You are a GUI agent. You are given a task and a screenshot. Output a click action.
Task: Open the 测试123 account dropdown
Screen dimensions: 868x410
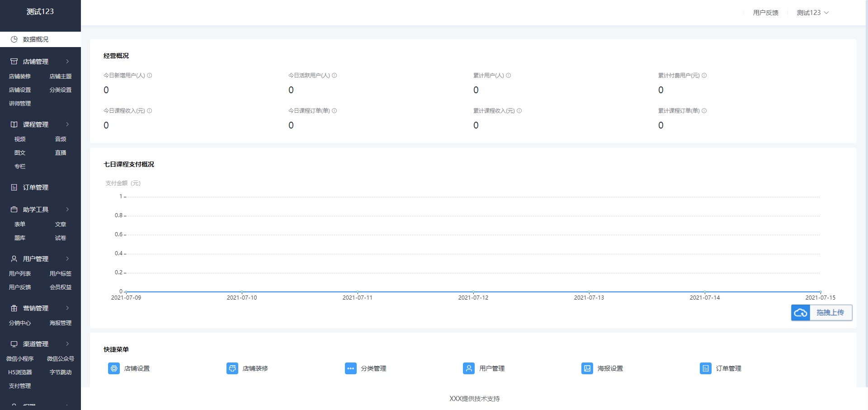[813, 13]
